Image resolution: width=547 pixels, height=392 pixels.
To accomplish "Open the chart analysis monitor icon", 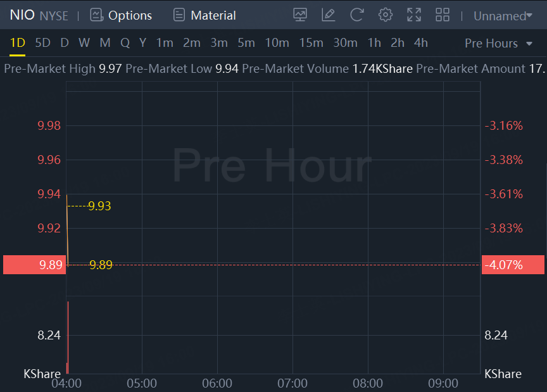I will (x=300, y=15).
